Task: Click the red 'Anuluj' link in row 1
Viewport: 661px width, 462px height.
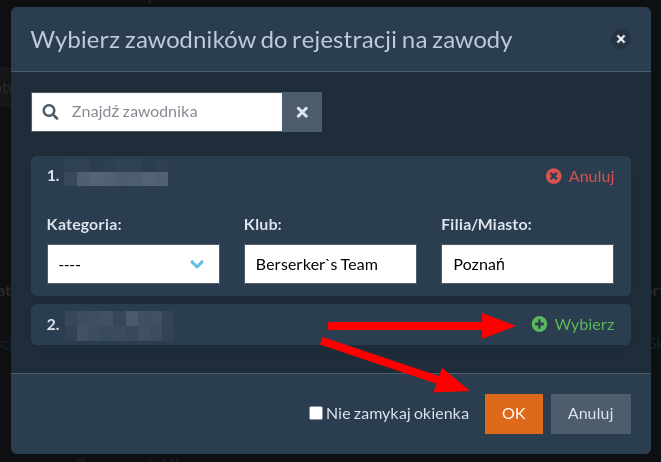Action: coord(591,176)
